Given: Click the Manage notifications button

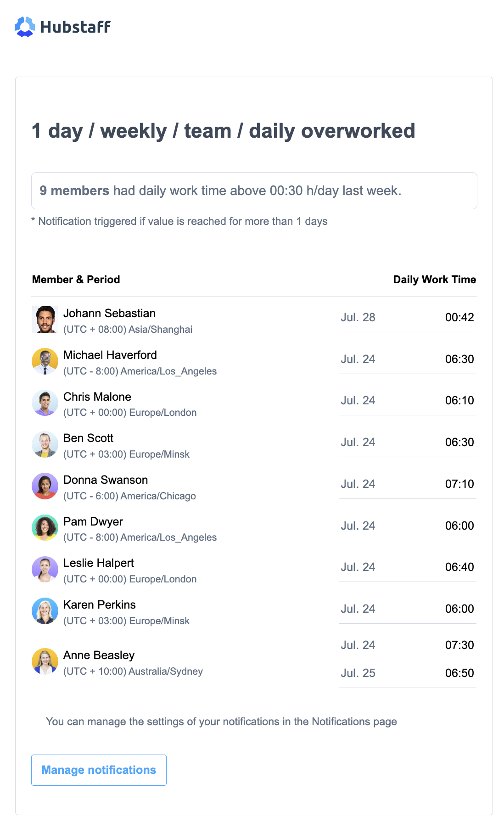Looking at the screenshot, I should tap(99, 770).
